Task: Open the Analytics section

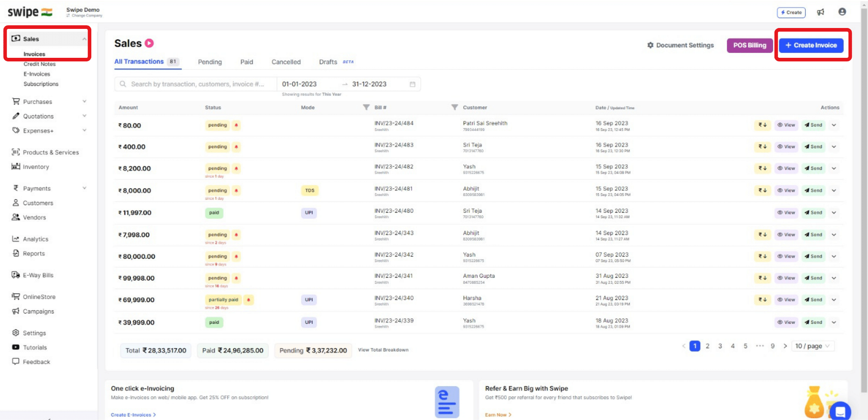Action: 35,239
